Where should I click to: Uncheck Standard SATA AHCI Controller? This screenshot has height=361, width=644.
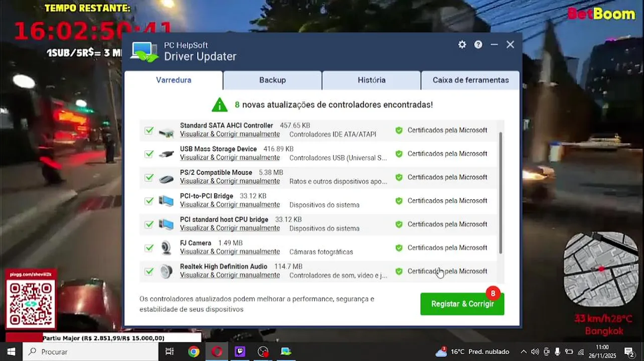pyautogui.click(x=149, y=130)
